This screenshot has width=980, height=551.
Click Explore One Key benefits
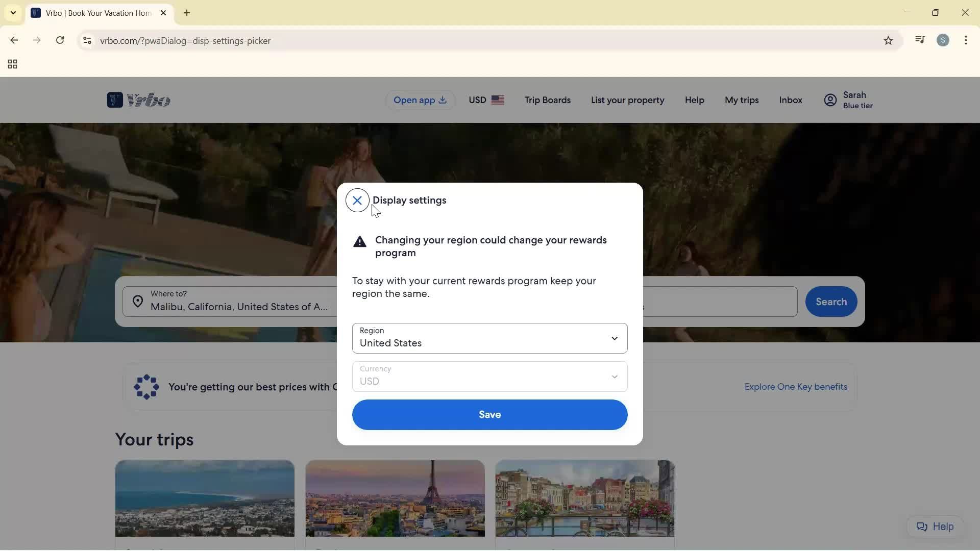796,386
